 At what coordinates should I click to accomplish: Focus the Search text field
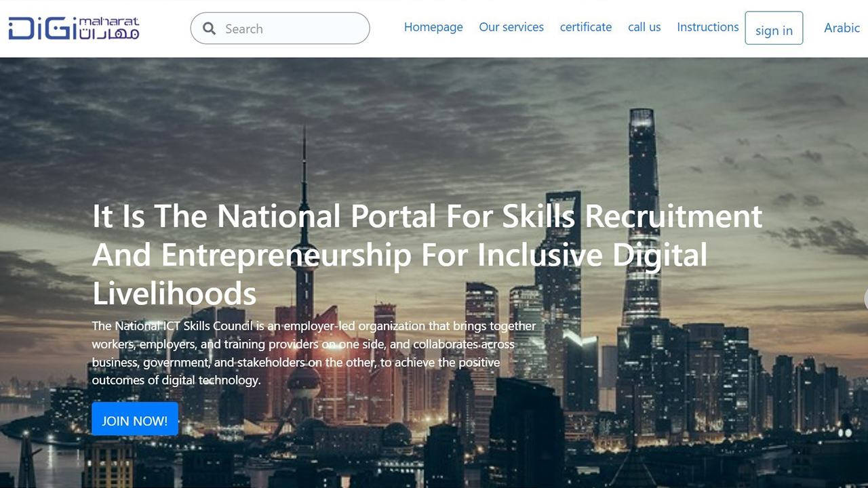pyautogui.click(x=280, y=28)
